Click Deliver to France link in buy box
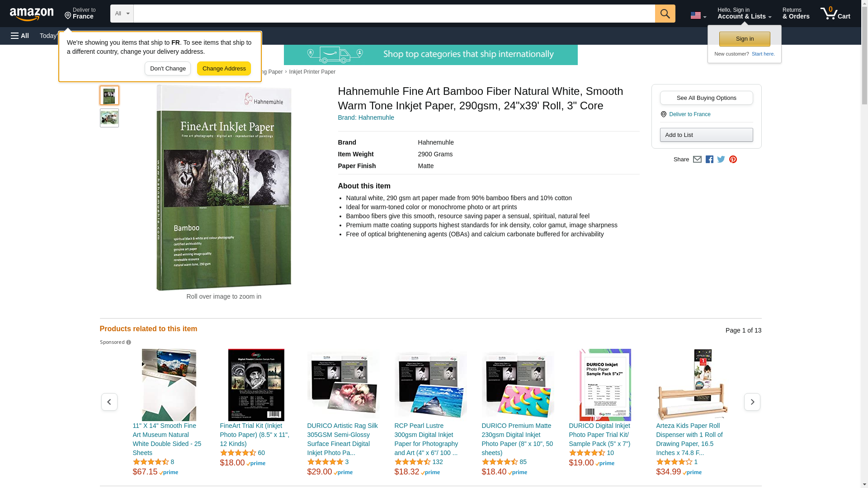The height and width of the screenshot is (488, 868). tap(690, 114)
